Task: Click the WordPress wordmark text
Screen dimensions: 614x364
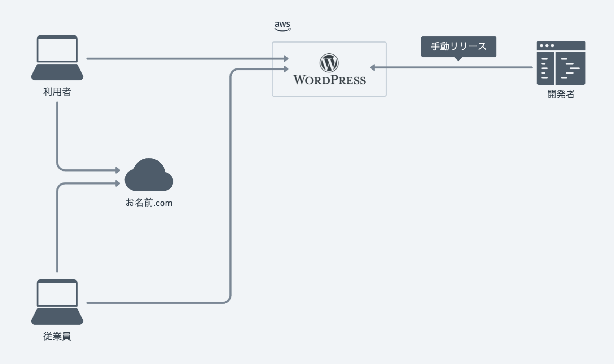Action: point(329,80)
